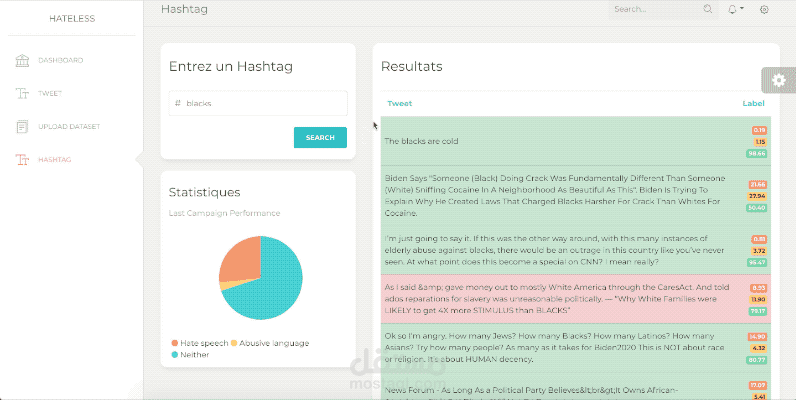
Task: Click the # prefix symbol in hashtag field
Action: [178, 103]
